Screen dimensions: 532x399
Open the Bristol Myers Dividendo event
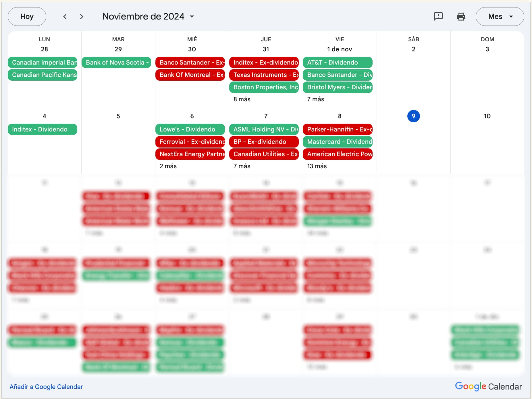(338, 87)
